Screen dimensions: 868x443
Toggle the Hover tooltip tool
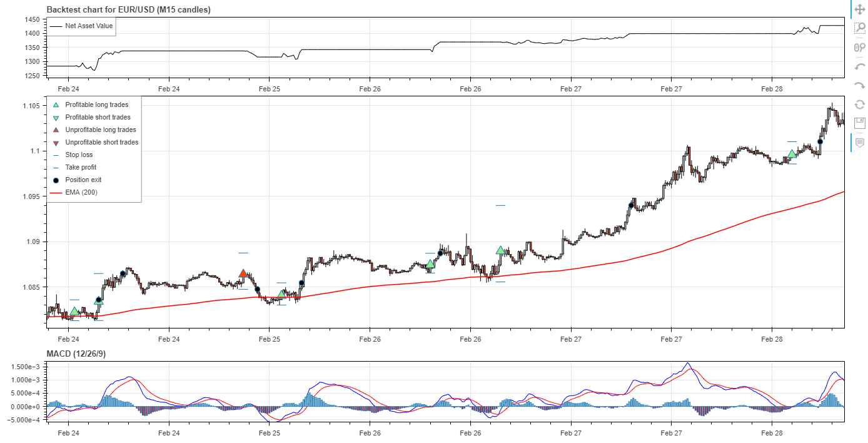click(860, 143)
